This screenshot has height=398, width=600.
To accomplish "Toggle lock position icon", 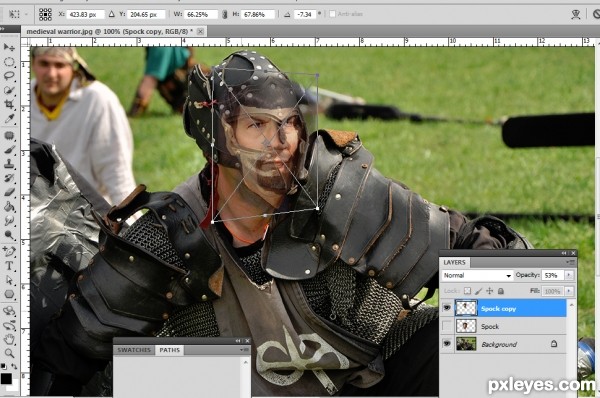I will 489,291.
